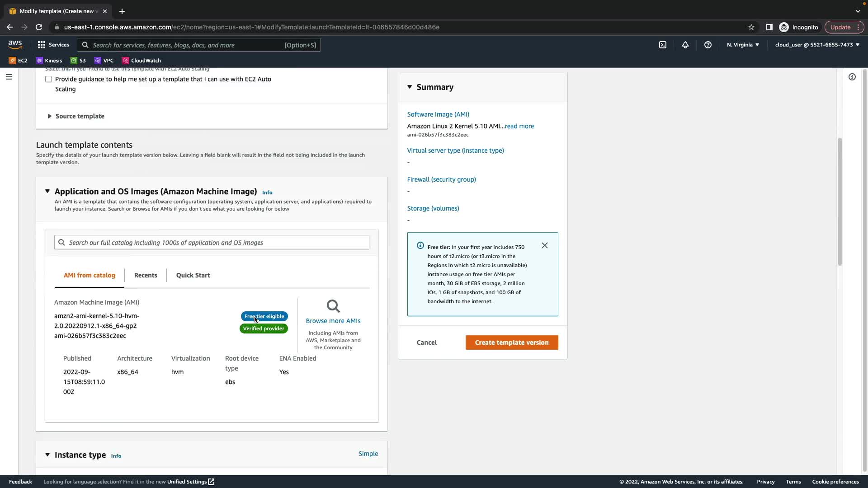Open the S3 shortcut in the favorites bar

[78, 61]
